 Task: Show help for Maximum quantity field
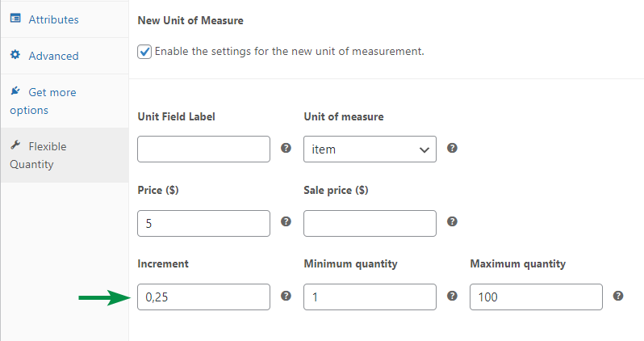(618, 296)
